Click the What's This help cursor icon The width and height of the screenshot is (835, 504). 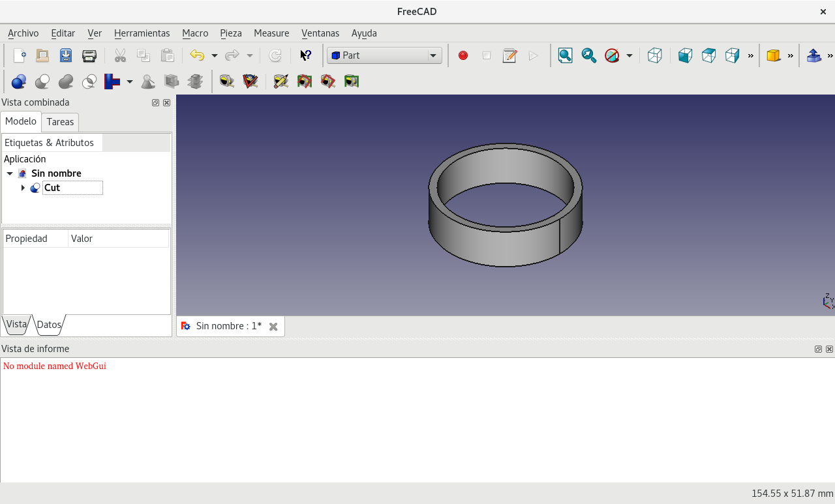pos(305,55)
